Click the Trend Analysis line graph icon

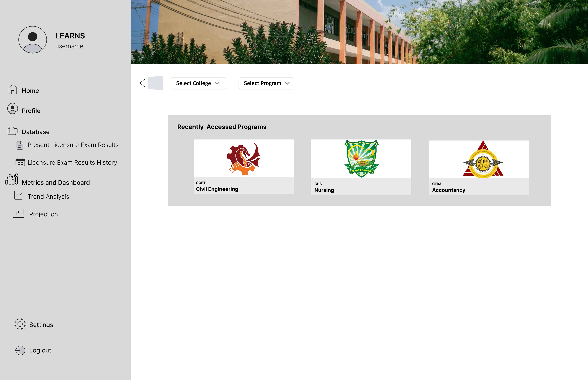click(19, 195)
